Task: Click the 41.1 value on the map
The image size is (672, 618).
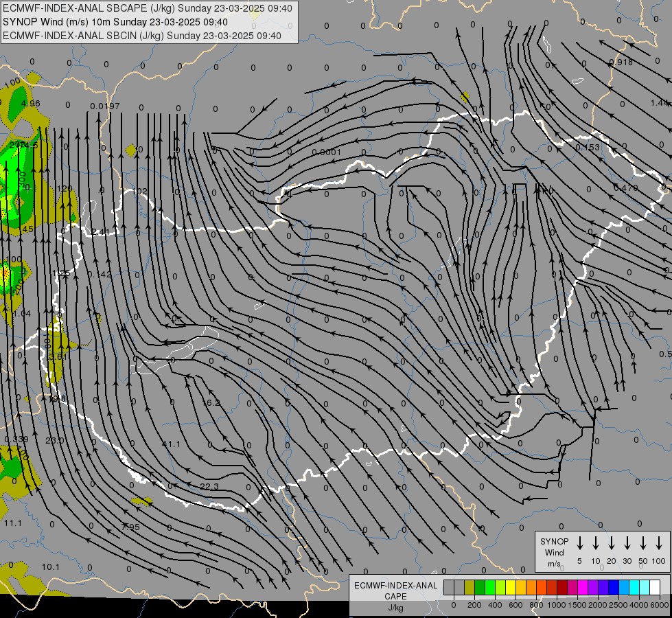Action: pos(172,444)
